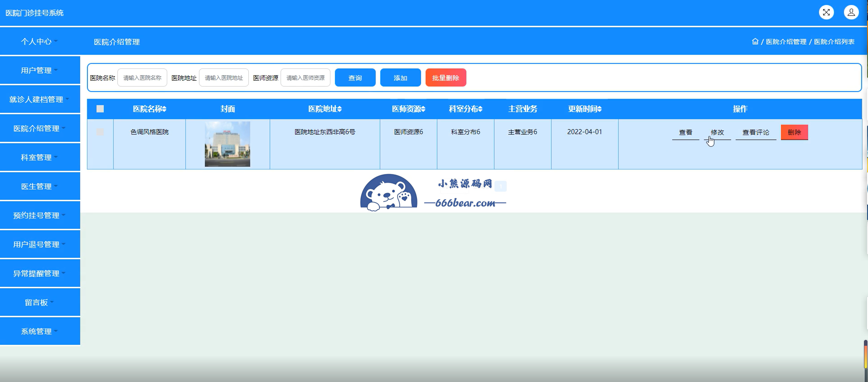Check the select-all checkbox in header

[x=100, y=109]
